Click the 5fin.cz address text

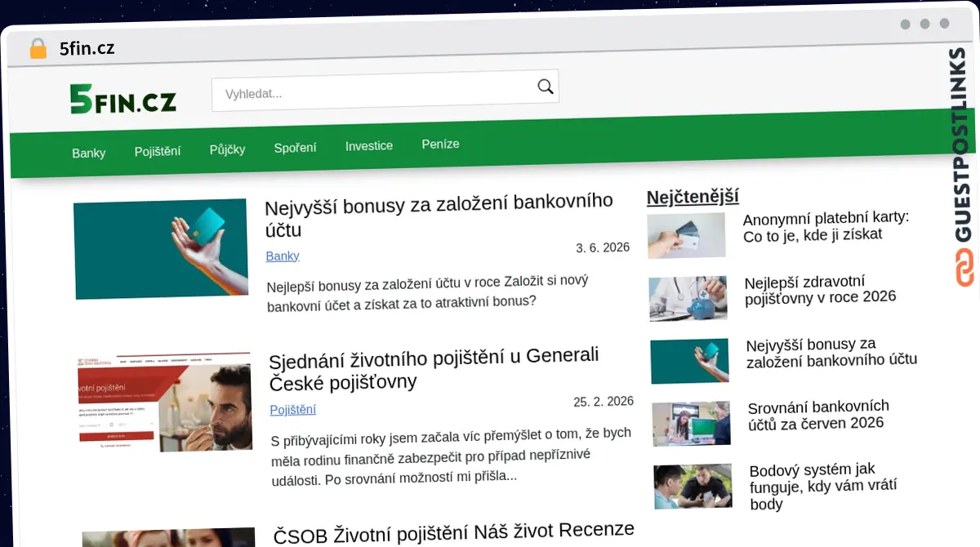point(87,48)
